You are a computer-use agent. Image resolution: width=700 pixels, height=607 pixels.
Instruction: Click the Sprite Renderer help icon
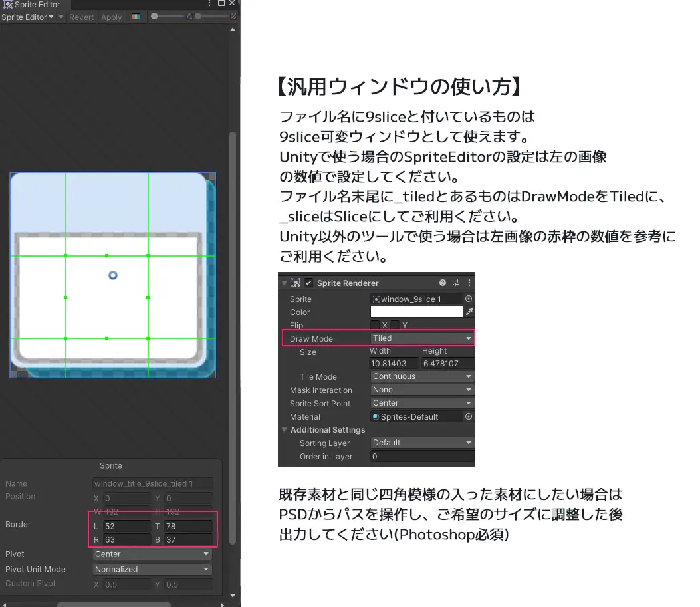442,283
